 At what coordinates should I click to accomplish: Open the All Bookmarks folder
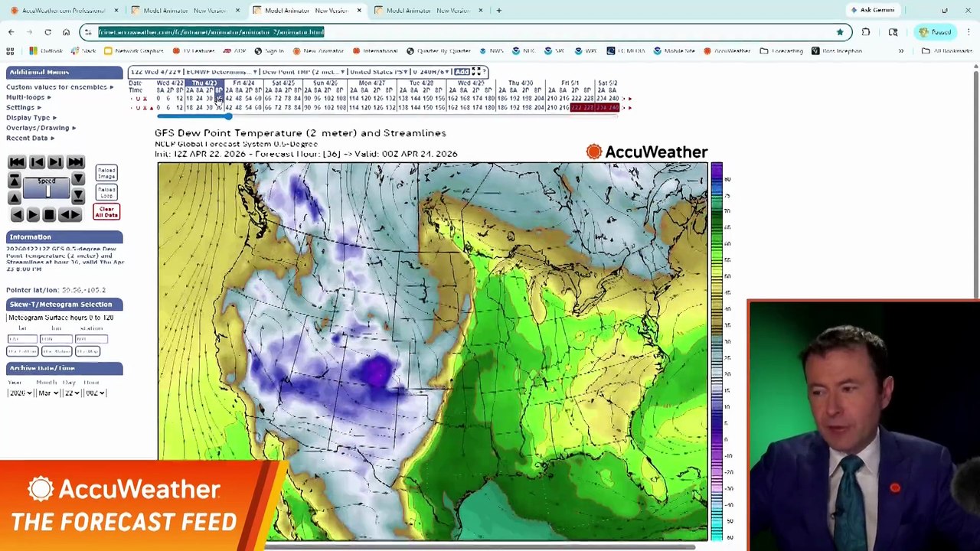coord(947,51)
